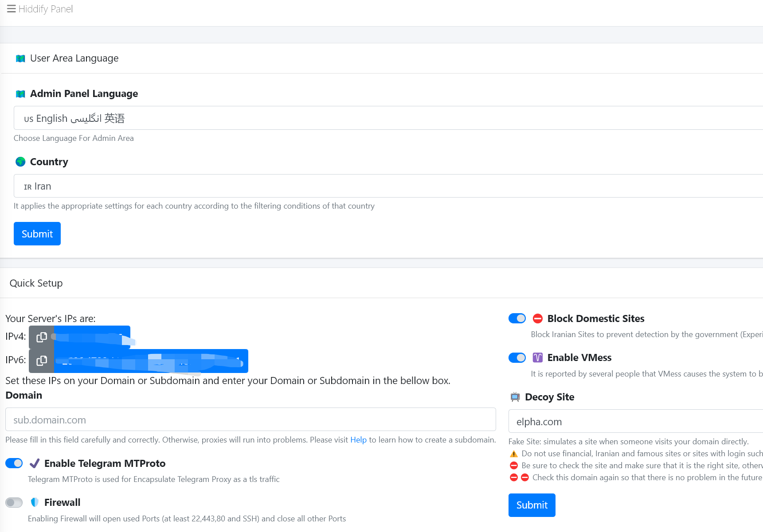Viewport: 763px width, 532px height.
Task: Submit the language and country settings
Action: pos(37,233)
